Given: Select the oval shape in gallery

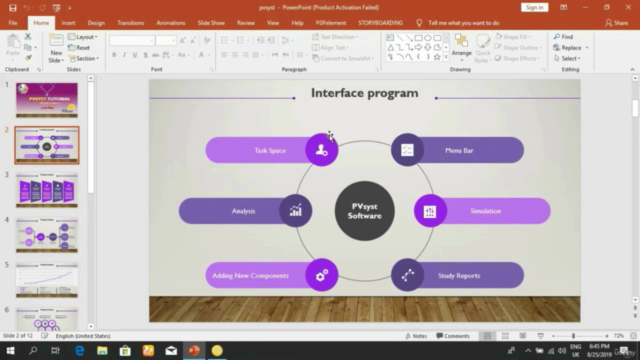Looking at the screenshot, I should [x=428, y=38].
